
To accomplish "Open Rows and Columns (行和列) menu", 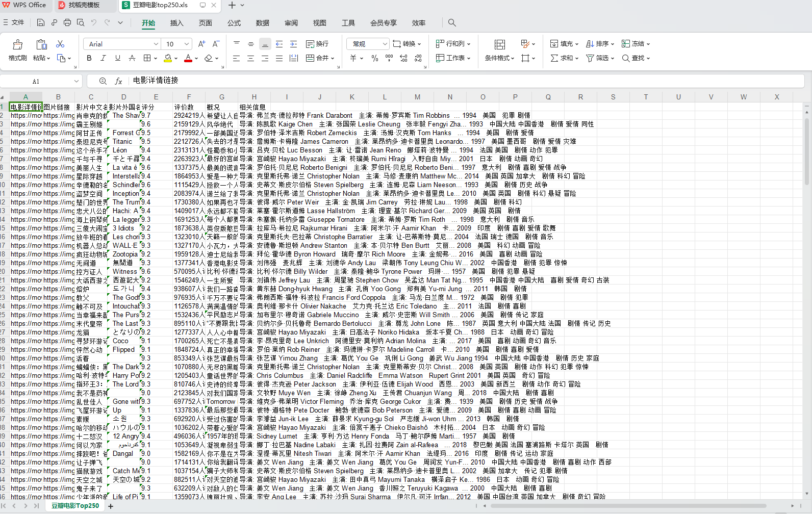I will pyautogui.click(x=453, y=44).
